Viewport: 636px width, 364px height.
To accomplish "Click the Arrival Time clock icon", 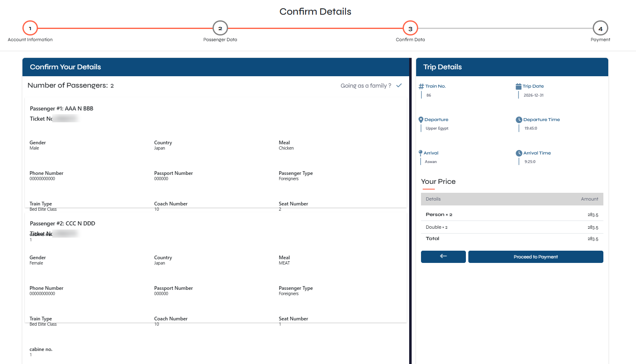I will tap(519, 153).
